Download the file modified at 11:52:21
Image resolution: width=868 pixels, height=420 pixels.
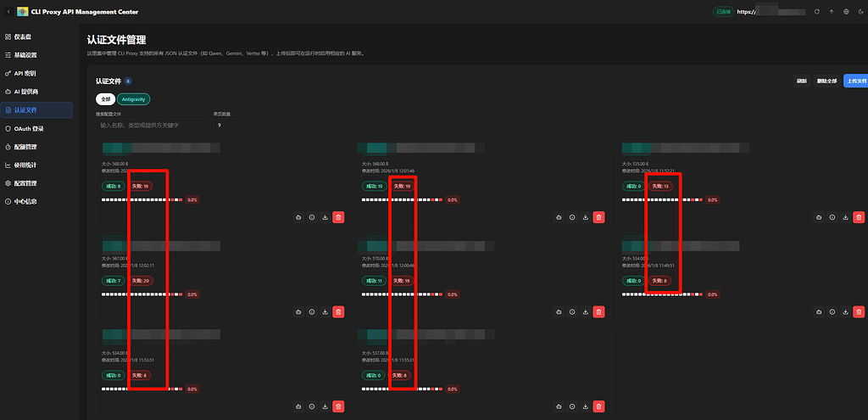[845, 218]
